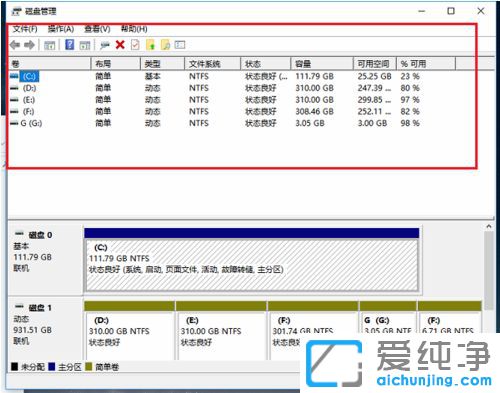Open the 操作(A) menu
The width and height of the screenshot is (500, 393).
(x=61, y=29)
